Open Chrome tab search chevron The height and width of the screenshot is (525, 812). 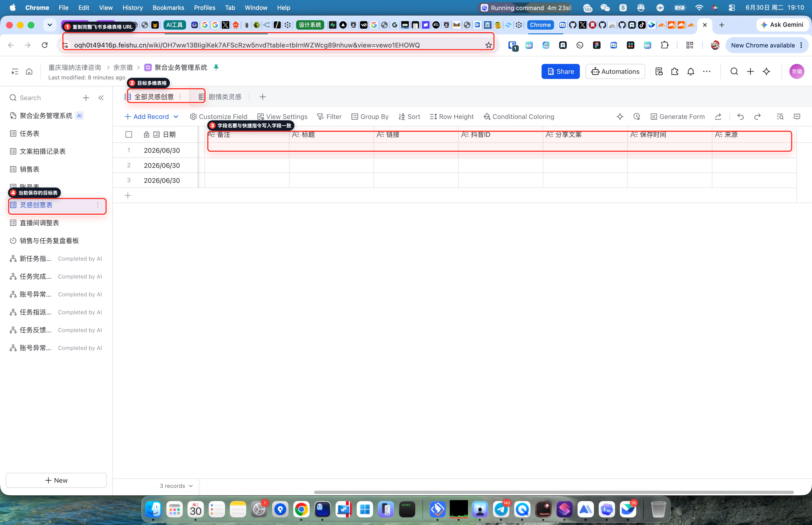coord(50,25)
